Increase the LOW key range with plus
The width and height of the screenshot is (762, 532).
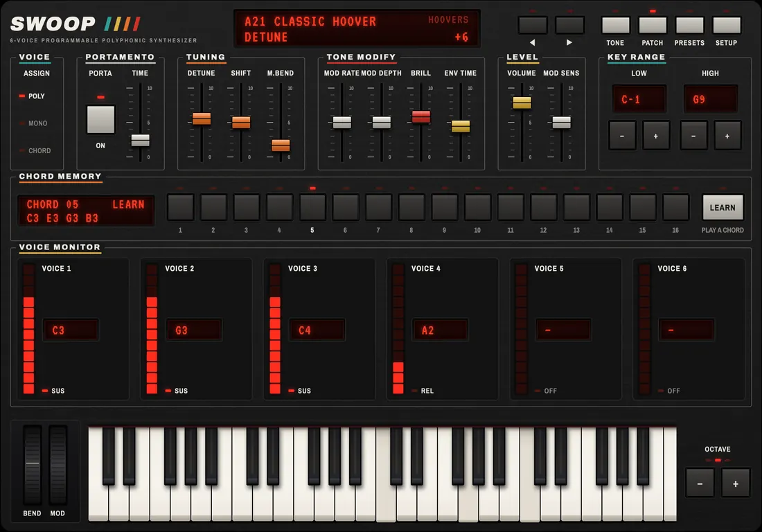pos(656,136)
